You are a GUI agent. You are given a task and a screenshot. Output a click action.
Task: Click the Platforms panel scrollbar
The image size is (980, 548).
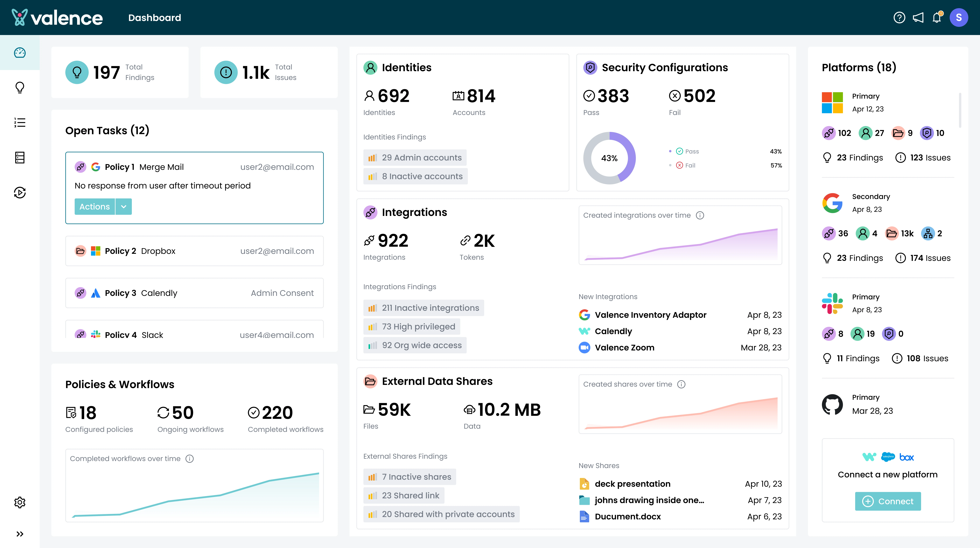pos(960,110)
